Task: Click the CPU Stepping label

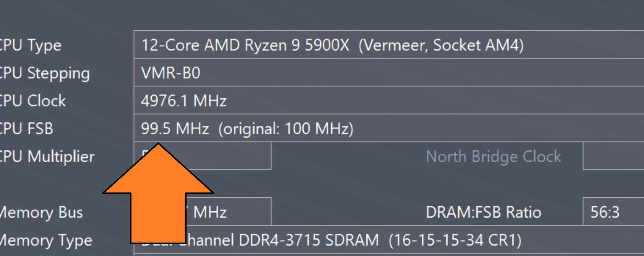Action: (x=44, y=73)
